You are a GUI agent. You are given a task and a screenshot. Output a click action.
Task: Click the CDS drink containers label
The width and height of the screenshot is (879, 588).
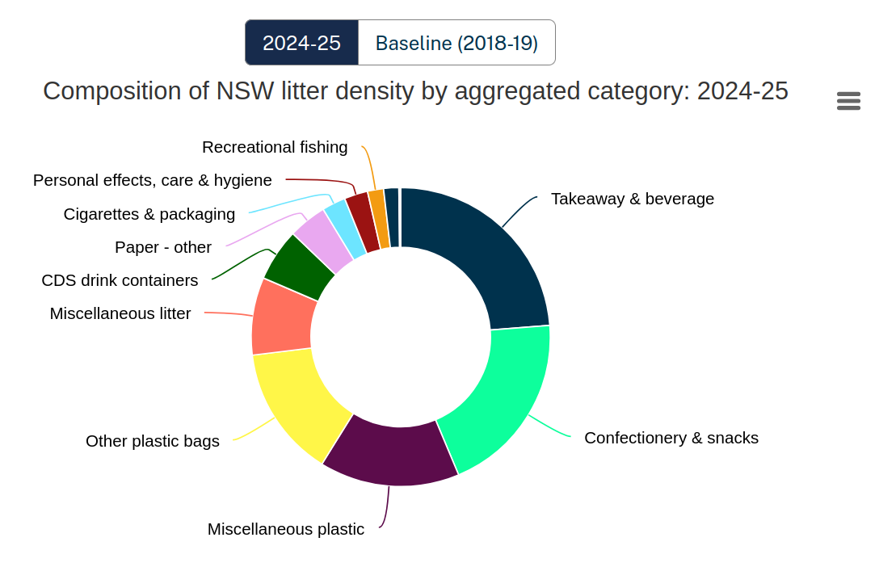click(120, 280)
